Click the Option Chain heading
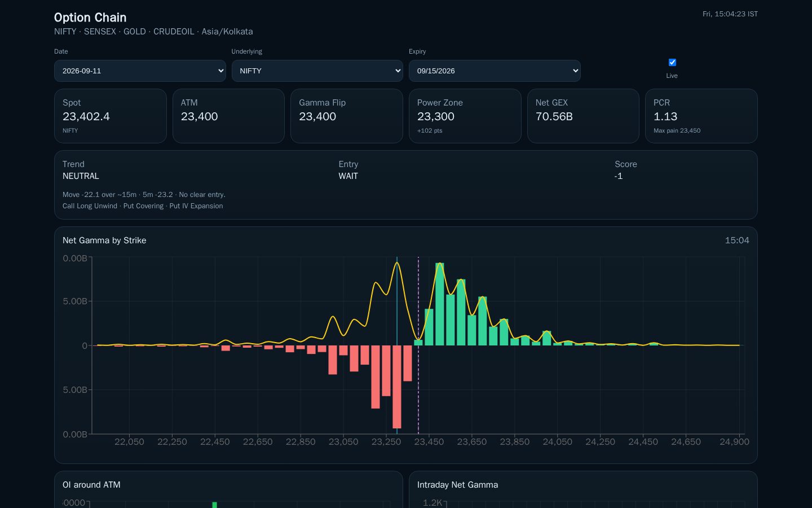Screen dimensions: 812x508 (90, 17)
